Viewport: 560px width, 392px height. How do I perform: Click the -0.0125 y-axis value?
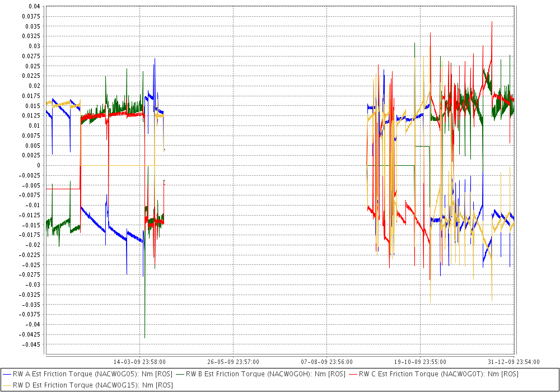(30, 215)
